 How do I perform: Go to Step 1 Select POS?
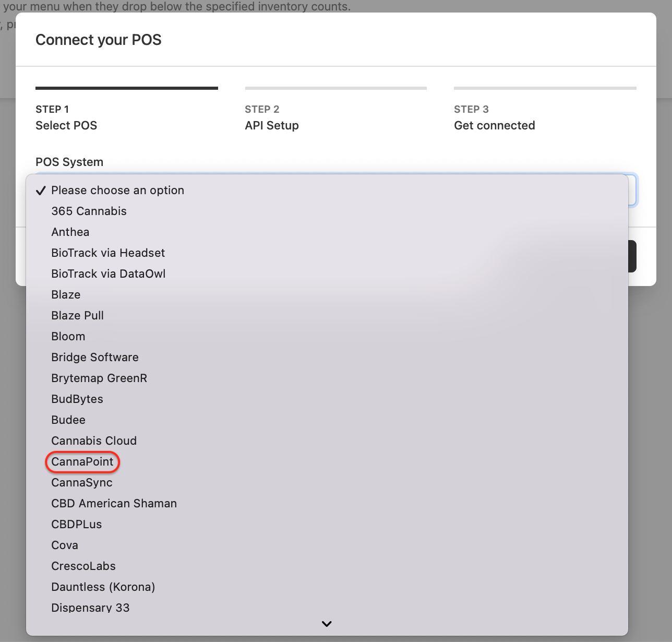pos(127,109)
